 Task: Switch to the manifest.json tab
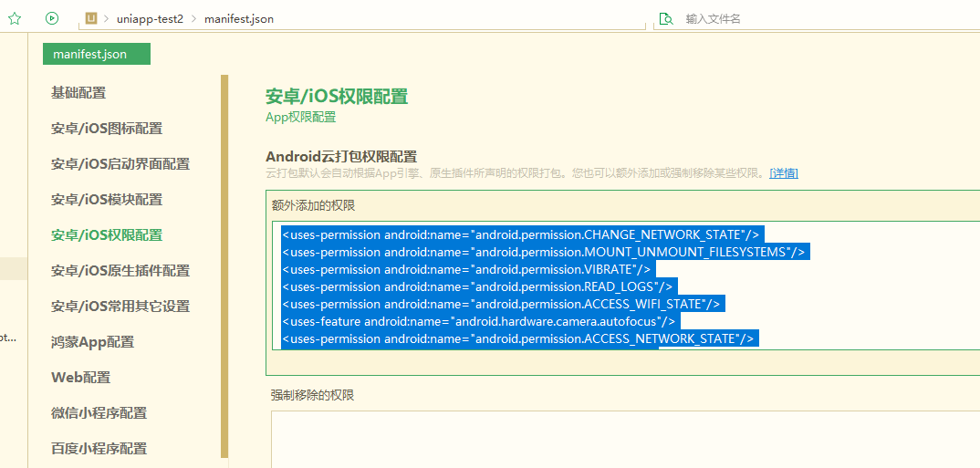96,54
